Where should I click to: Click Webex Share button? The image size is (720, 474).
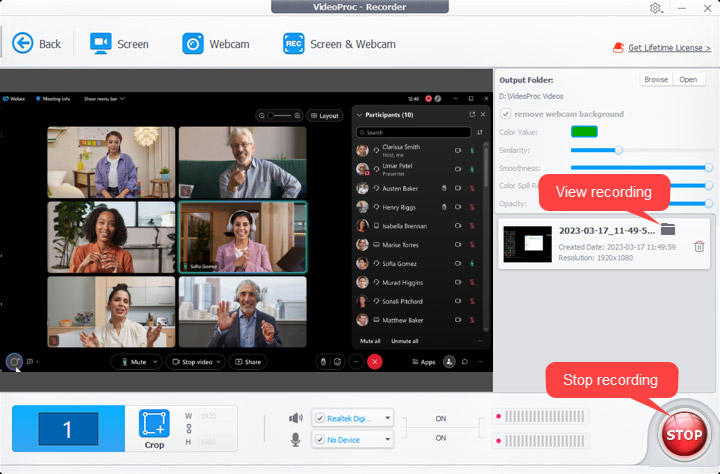click(248, 362)
